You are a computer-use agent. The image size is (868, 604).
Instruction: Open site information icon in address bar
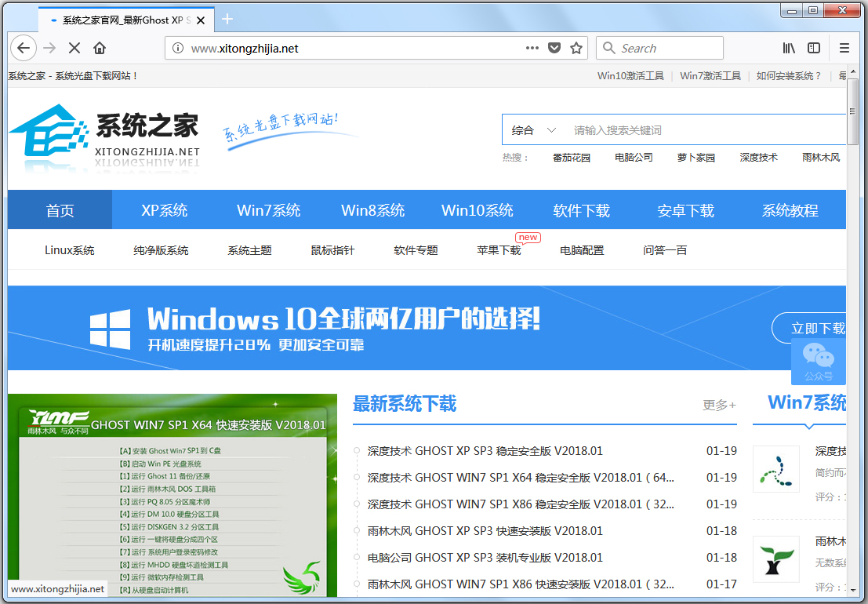[x=178, y=48]
